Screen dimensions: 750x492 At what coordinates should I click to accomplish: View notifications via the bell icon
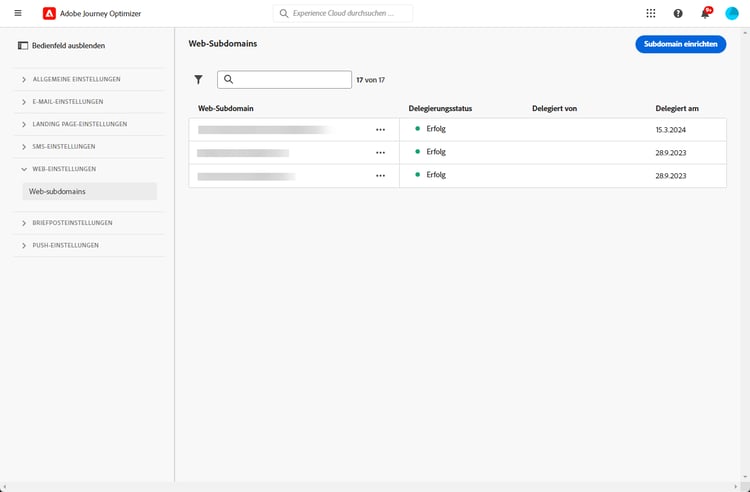[705, 13]
